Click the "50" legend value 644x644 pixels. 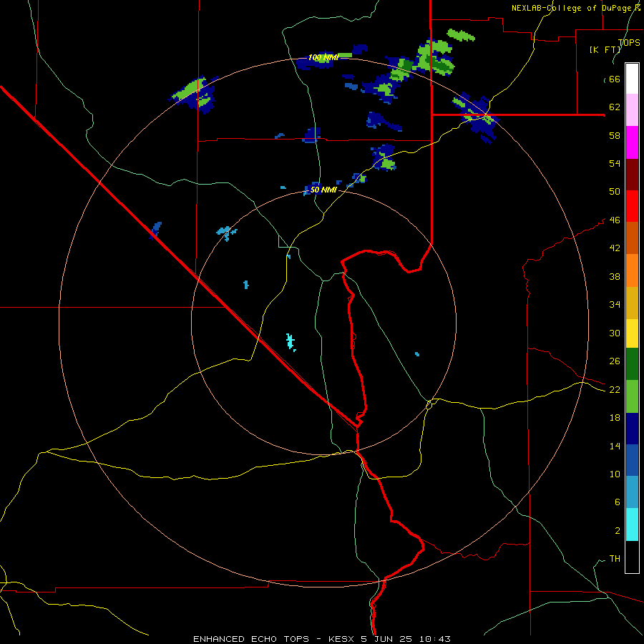615,192
